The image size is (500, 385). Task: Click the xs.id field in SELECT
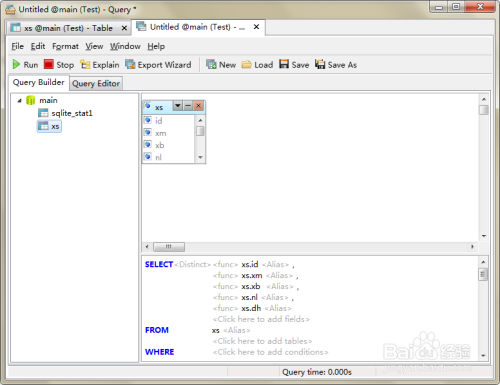pyautogui.click(x=250, y=264)
